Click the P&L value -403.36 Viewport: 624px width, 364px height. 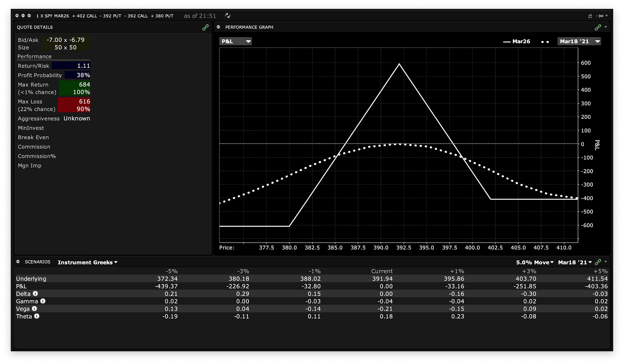click(596, 286)
